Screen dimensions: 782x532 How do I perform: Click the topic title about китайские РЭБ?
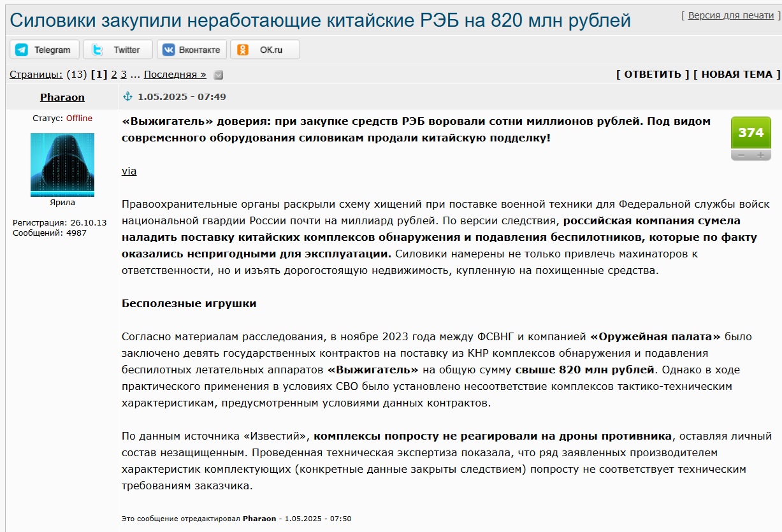pyautogui.click(x=320, y=20)
